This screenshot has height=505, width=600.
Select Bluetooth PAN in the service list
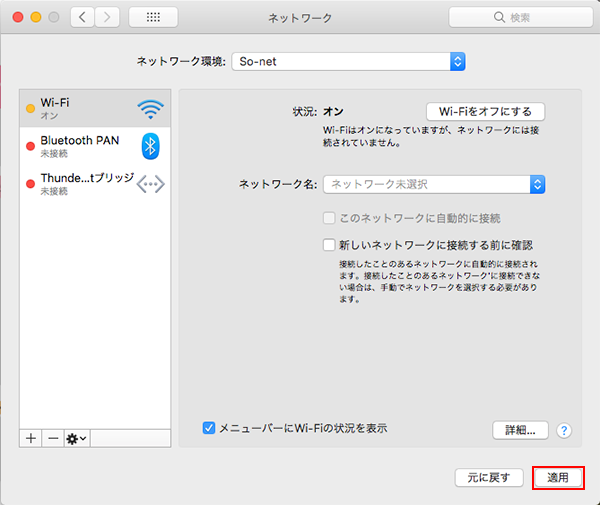[x=80, y=146]
